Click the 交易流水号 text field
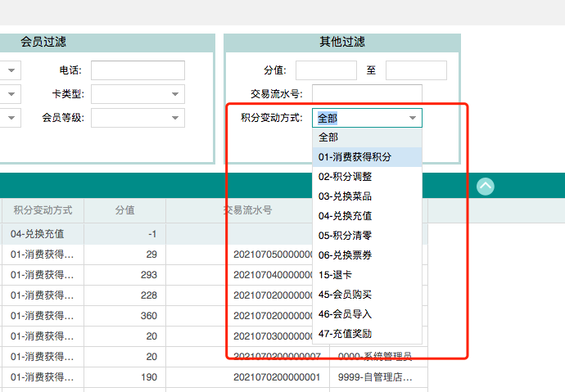 [x=367, y=94]
